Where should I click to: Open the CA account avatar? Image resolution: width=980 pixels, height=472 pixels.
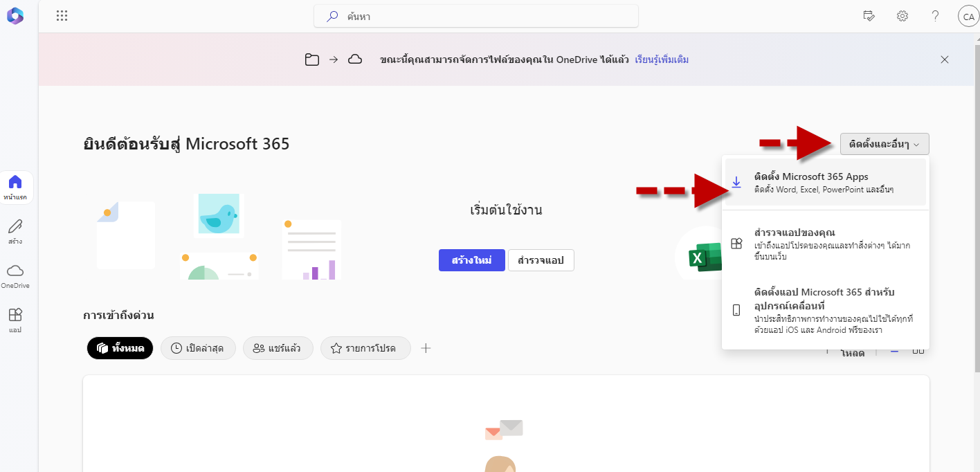968,17
